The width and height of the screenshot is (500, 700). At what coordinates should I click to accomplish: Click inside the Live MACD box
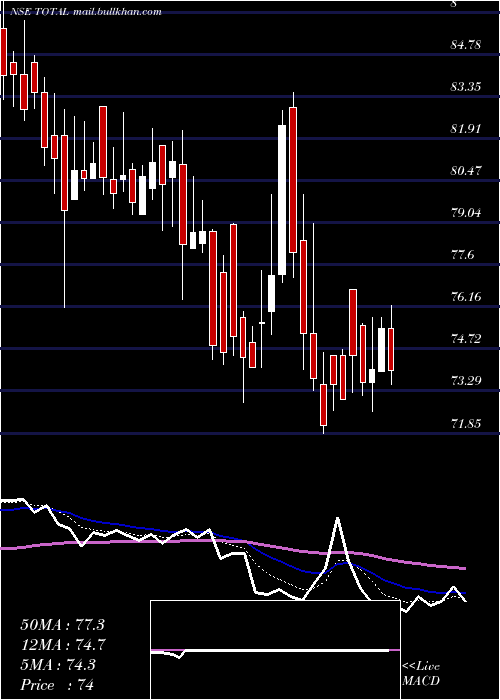275,650
